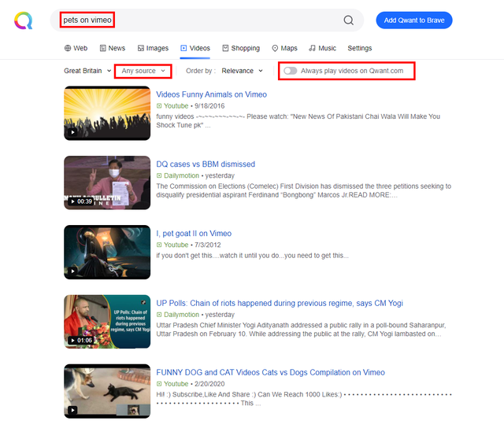The width and height of the screenshot is (504, 428).
Task: Switch to the News tab
Action: click(x=113, y=48)
